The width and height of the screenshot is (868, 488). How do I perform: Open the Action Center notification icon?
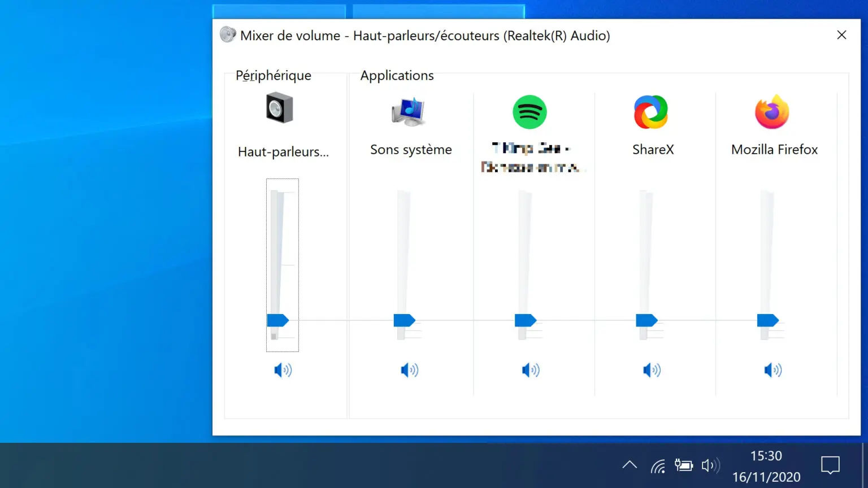click(830, 465)
